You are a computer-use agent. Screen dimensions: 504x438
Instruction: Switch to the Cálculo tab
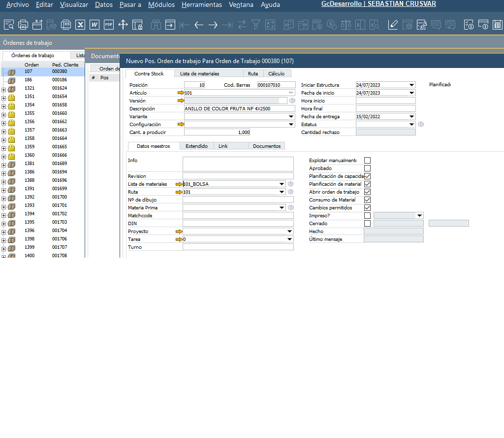(277, 74)
